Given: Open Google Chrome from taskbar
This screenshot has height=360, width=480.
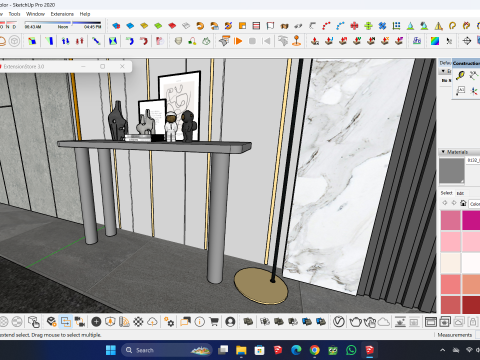Looking at the screenshot, I should click(314, 350).
